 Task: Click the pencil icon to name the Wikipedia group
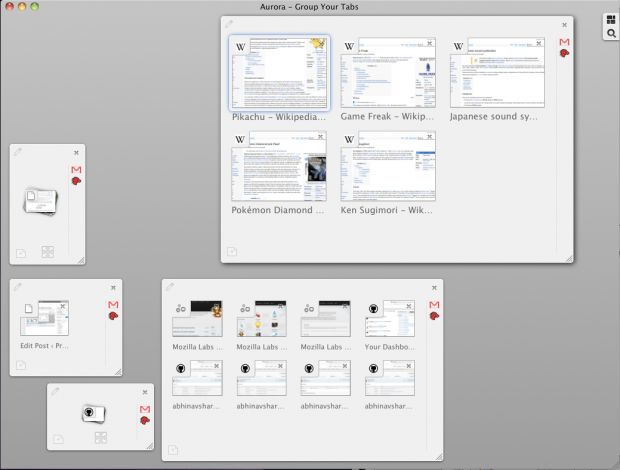[229, 23]
